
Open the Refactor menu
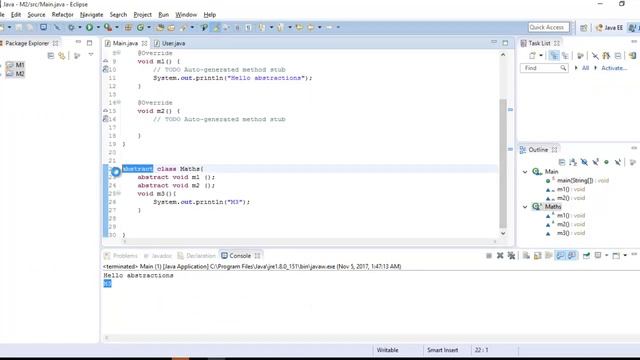pyautogui.click(x=62, y=15)
